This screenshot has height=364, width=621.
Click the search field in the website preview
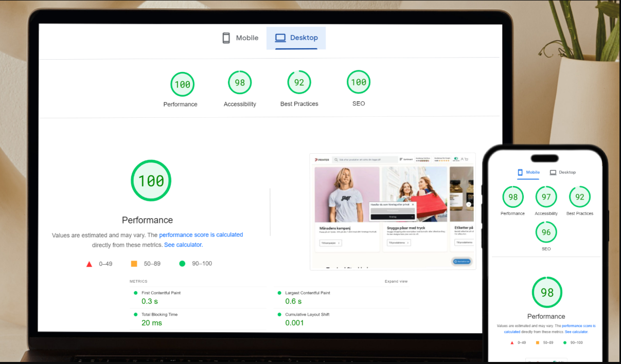click(x=364, y=159)
